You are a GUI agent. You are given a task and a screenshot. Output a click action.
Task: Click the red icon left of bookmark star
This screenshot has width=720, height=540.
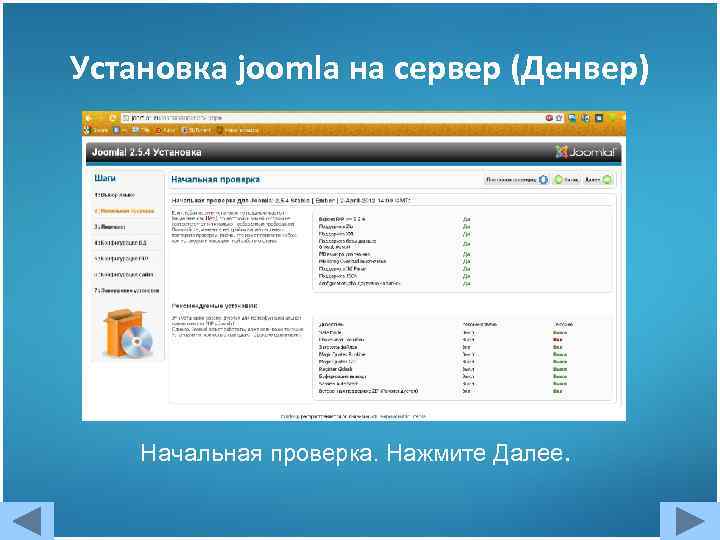549,118
